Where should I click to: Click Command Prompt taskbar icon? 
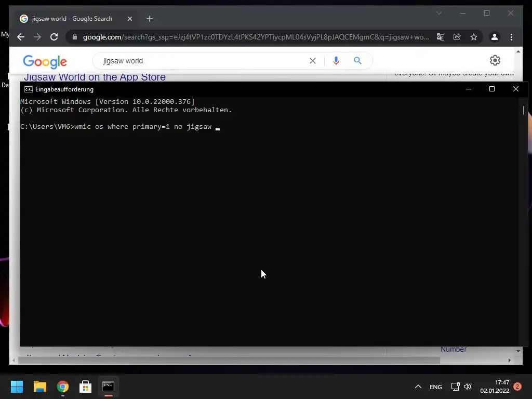(x=108, y=387)
